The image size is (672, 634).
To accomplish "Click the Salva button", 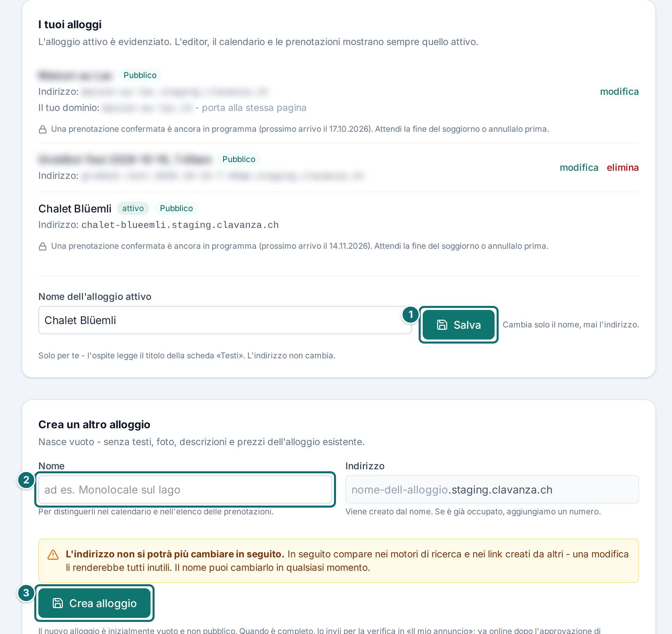I will click(458, 325).
